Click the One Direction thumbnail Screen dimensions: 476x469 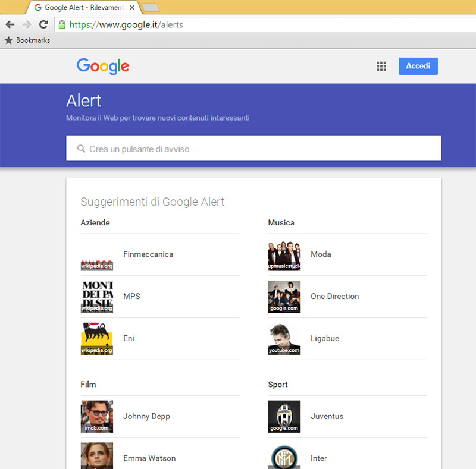(x=284, y=297)
